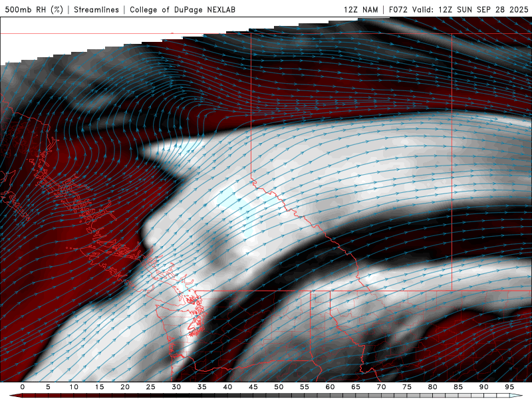Click the '80' colorbar tick label

coord(432,387)
